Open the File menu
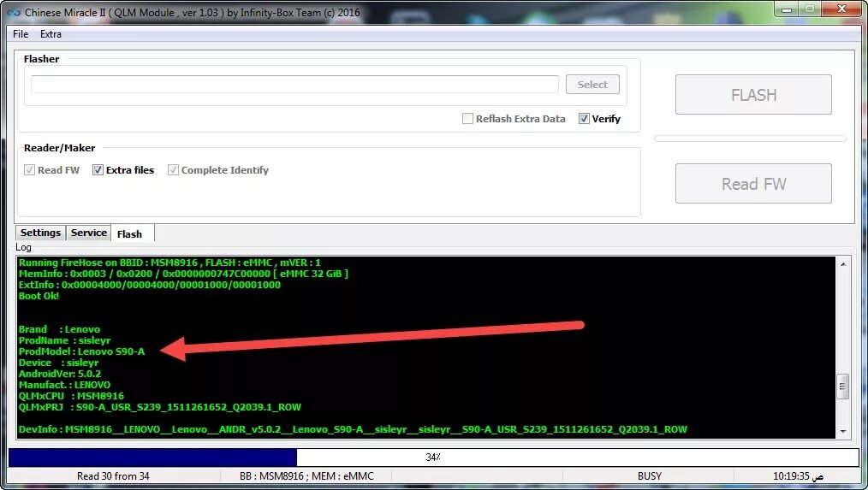Screen dimensions: 868x490 click(x=21, y=33)
